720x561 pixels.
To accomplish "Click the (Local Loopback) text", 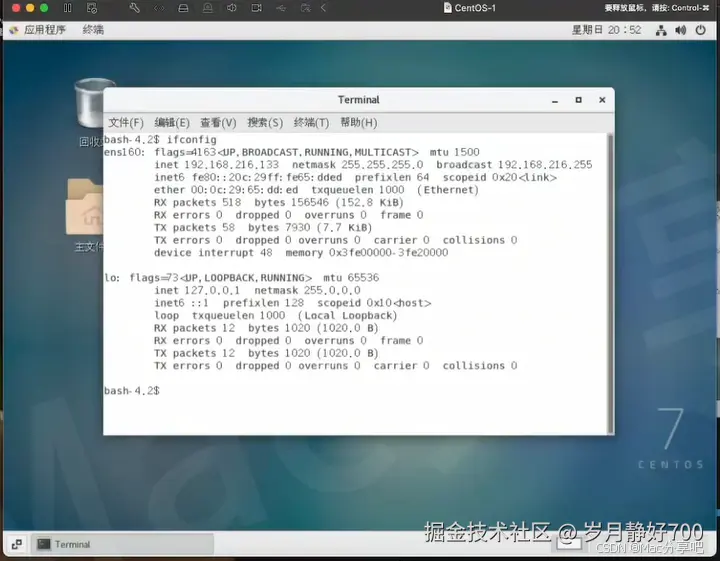I will coord(347,316).
